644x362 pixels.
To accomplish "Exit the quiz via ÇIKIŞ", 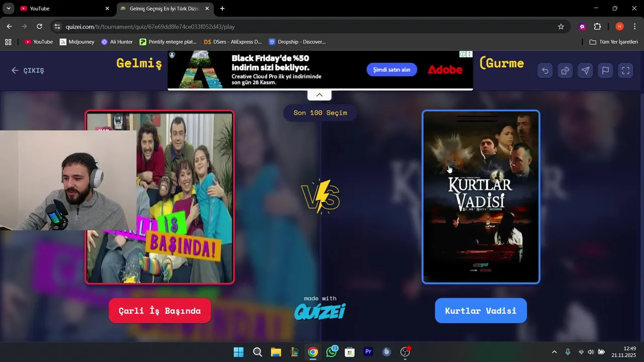I will click(28, 71).
